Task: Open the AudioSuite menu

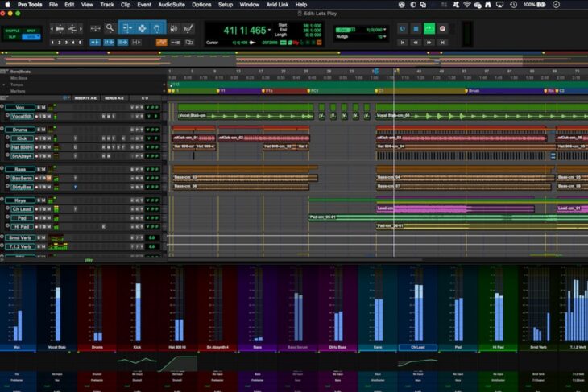Action: [171, 5]
